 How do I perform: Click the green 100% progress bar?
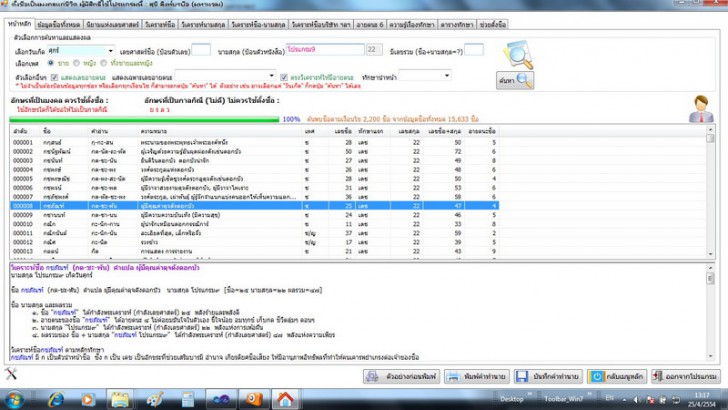coord(144,119)
